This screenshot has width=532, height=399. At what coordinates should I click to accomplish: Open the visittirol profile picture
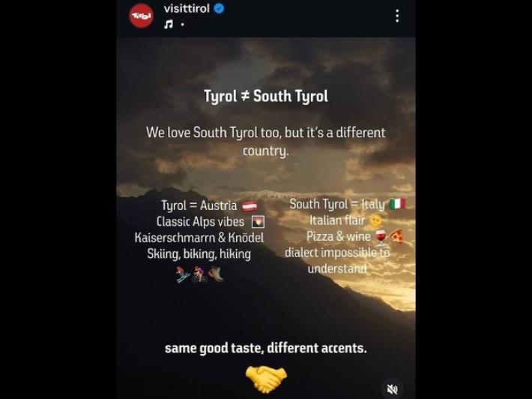[x=141, y=16]
